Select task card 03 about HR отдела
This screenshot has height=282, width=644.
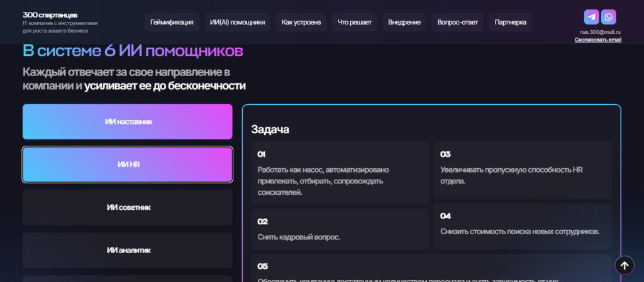pos(522,170)
